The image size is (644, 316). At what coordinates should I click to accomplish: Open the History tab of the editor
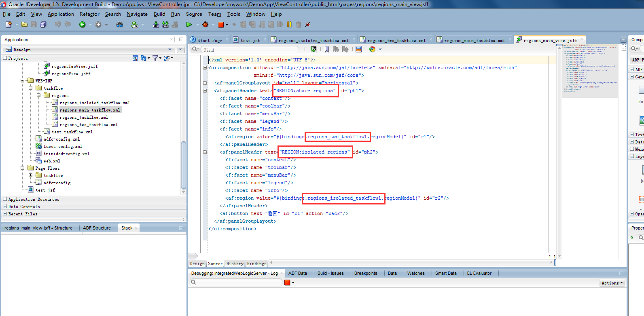point(235,264)
